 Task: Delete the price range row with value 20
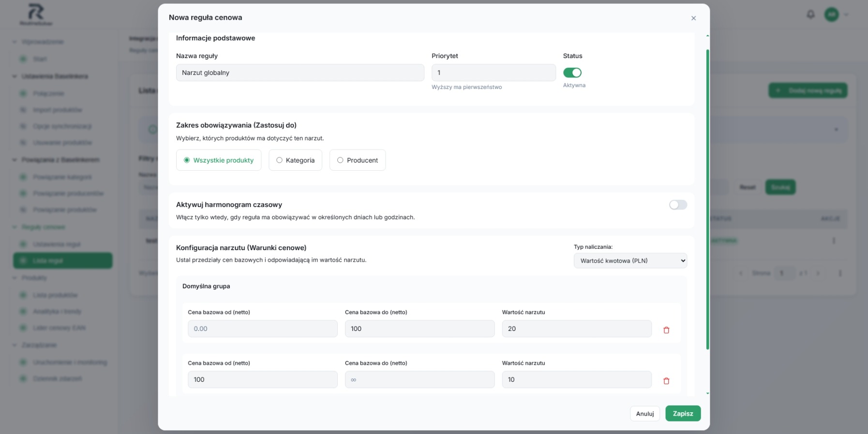pos(666,330)
